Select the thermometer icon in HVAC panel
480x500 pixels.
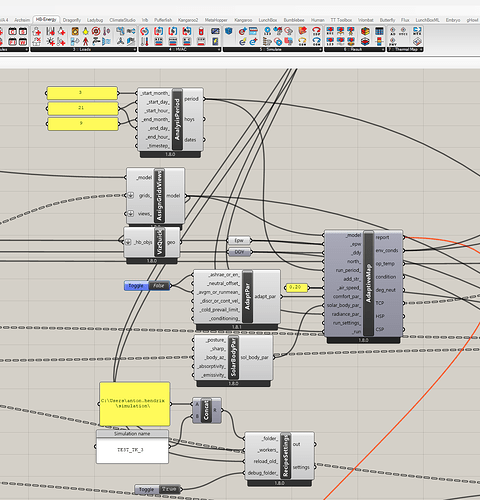click(x=144, y=41)
